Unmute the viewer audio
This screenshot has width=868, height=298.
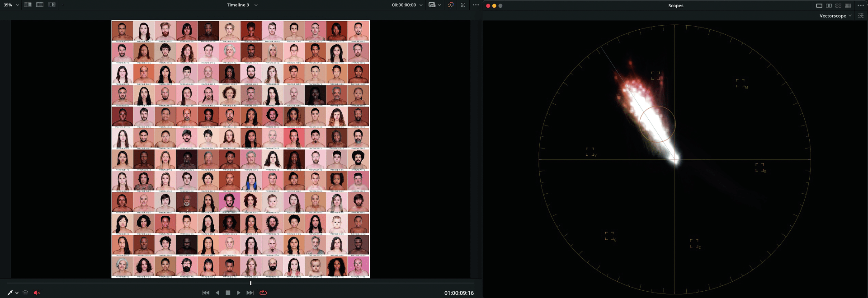[x=37, y=293]
